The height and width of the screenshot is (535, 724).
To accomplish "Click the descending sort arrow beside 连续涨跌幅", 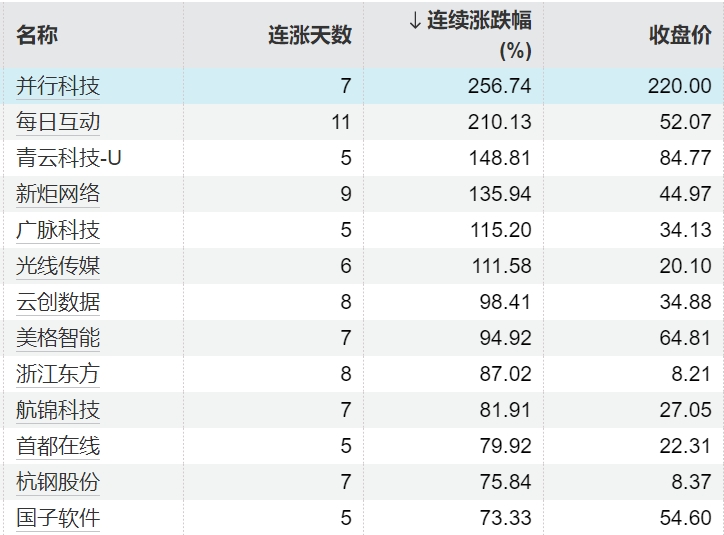I will (x=415, y=22).
